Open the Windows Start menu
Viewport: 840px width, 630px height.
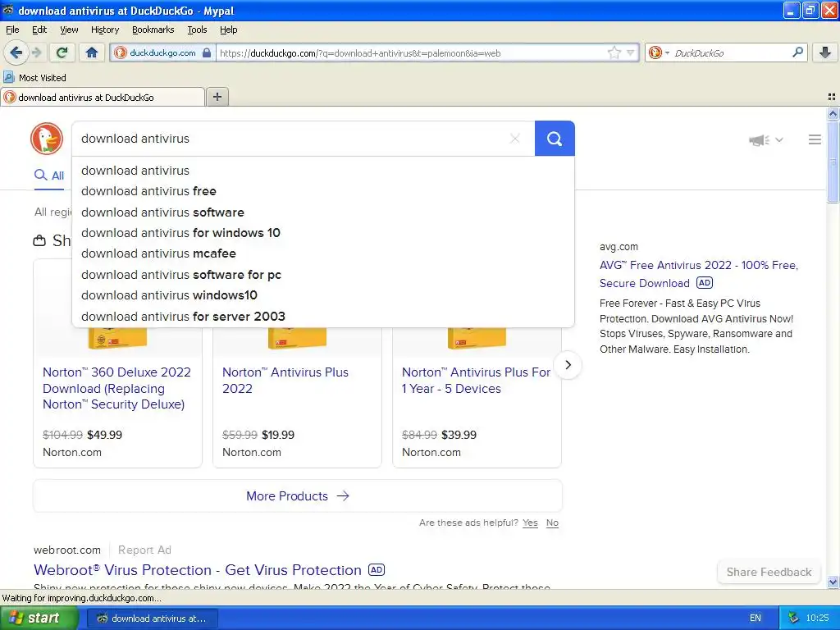tap(39, 619)
